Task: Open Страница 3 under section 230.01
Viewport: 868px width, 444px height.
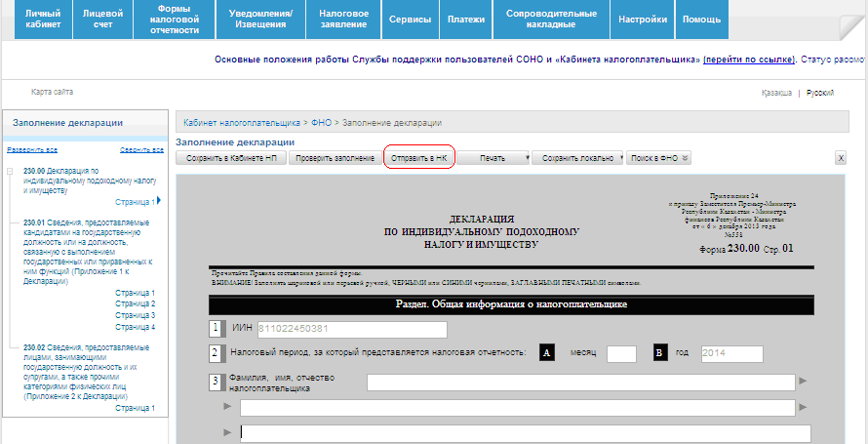Action: click(135, 315)
